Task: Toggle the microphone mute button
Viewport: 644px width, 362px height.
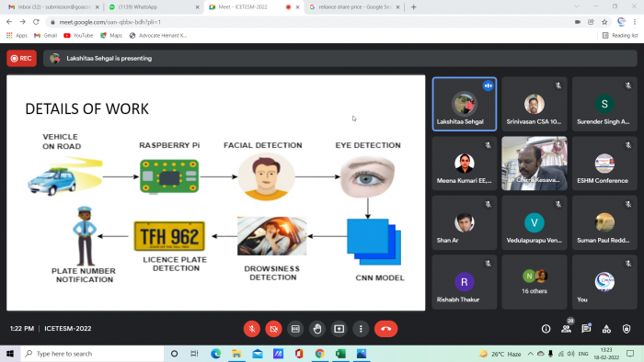Action: click(252, 329)
